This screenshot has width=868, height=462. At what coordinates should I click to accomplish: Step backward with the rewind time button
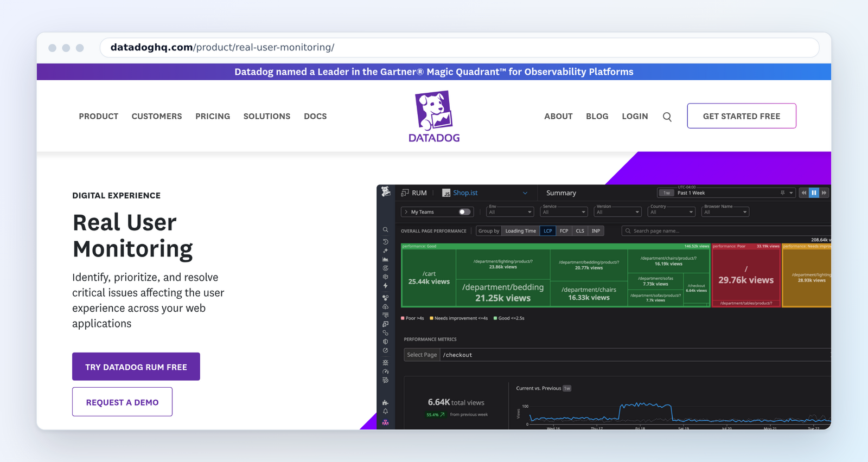coord(804,193)
